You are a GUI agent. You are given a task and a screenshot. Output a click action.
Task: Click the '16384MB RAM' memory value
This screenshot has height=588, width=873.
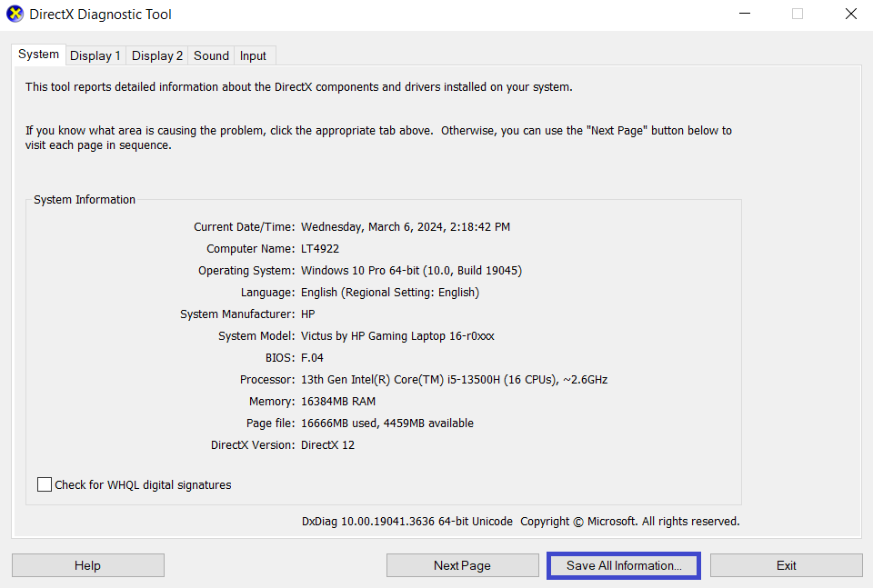point(338,402)
